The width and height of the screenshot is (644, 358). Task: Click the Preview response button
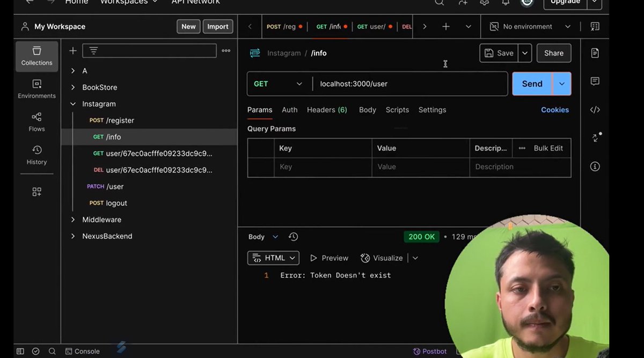point(329,258)
